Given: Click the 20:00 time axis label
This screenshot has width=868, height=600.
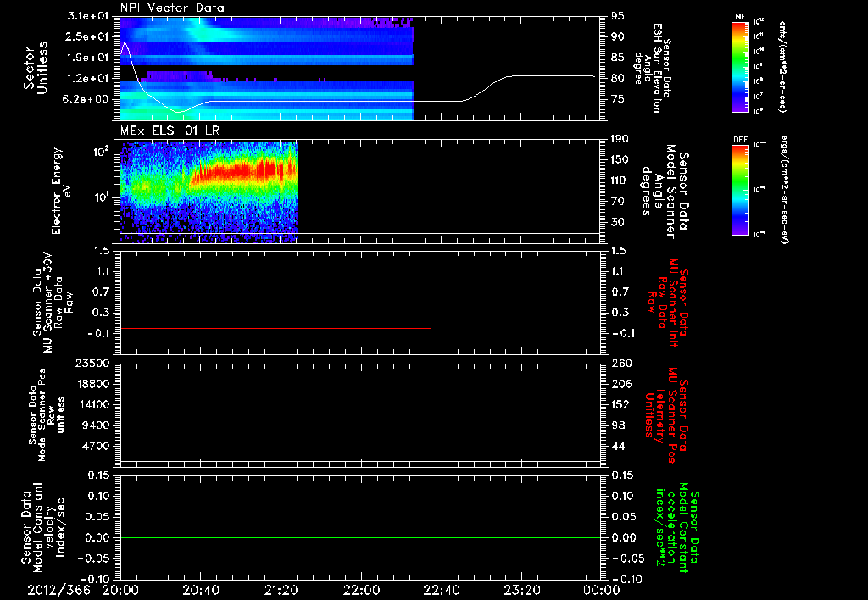Looking at the screenshot, I should pyautogui.click(x=120, y=590).
